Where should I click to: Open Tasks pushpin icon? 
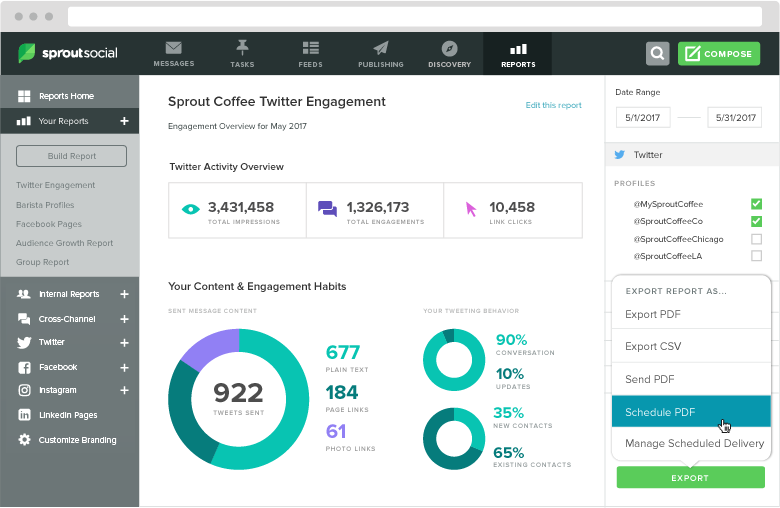[x=242, y=48]
